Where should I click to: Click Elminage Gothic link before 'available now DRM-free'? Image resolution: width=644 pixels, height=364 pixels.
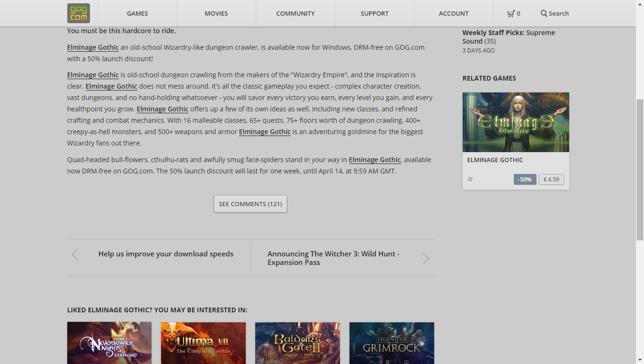[375, 160]
